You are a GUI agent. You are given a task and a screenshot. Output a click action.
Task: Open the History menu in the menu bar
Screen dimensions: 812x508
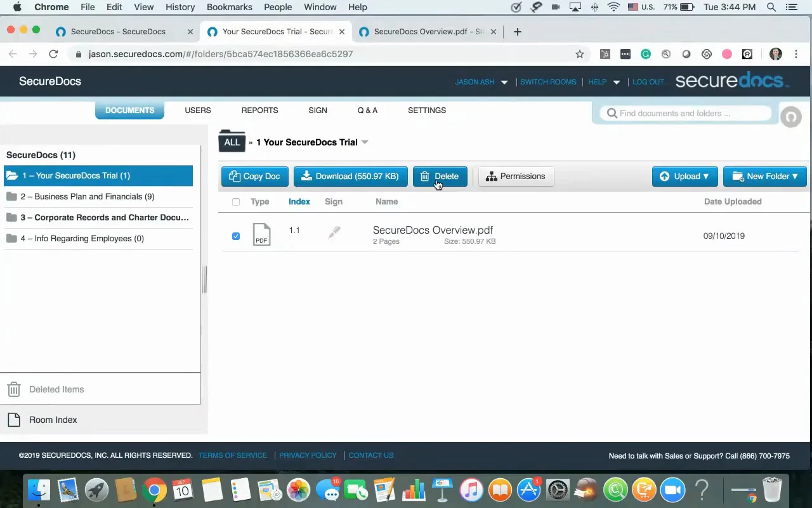tap(180, 7)
